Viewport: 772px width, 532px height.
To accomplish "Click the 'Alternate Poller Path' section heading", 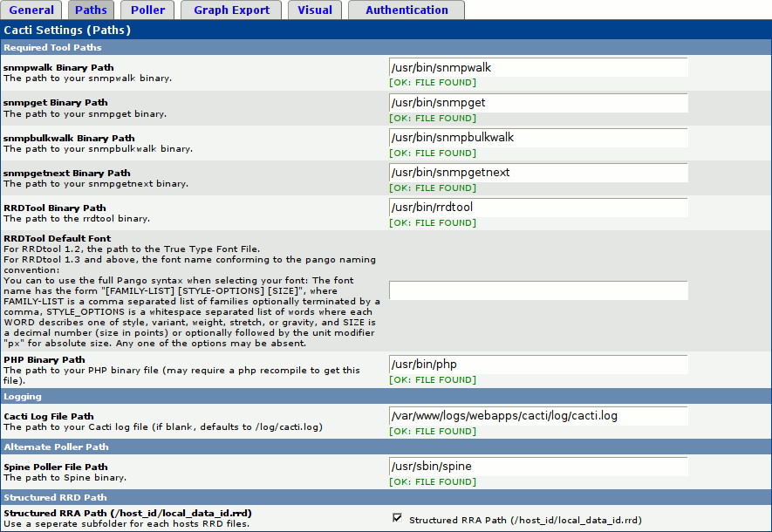I will pyautogui.click(x=56, y=447).
